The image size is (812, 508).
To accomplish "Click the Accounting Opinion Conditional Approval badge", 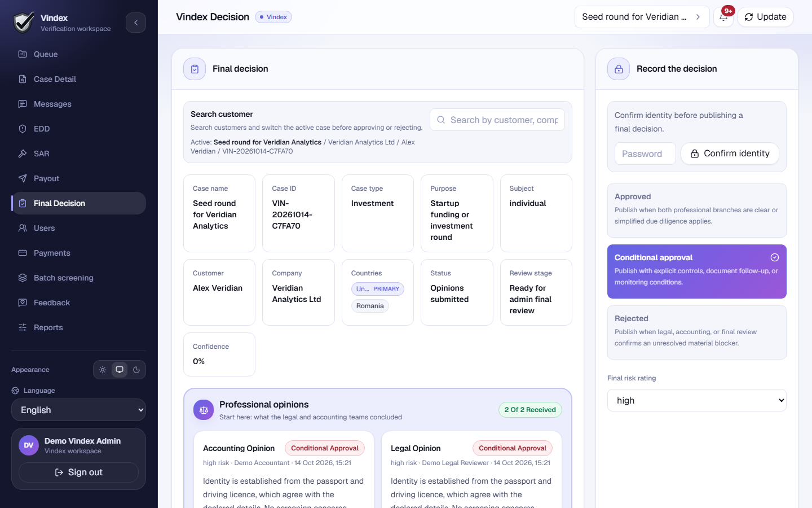I will click(x=325, y=448).
